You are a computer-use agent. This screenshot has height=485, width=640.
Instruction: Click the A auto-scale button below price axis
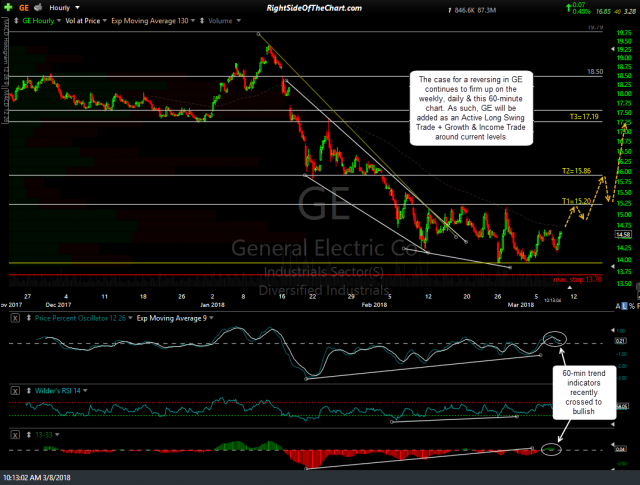coord(618,306)
